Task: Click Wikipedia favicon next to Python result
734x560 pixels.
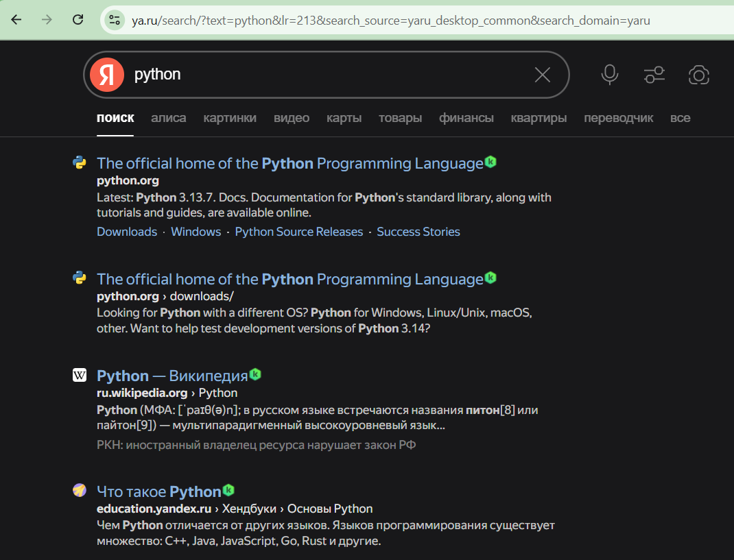Action: [80, 375]
